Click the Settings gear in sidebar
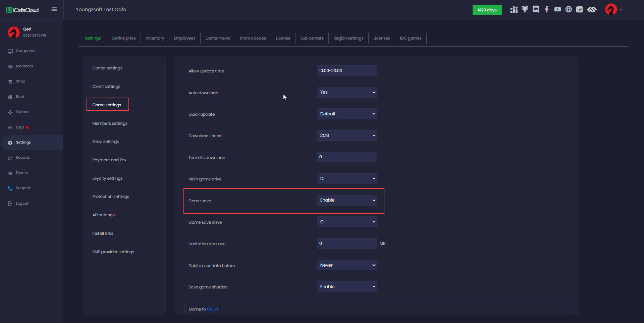Image resolution: width=644 pixels, height=323 pixels. pos(10,143)
